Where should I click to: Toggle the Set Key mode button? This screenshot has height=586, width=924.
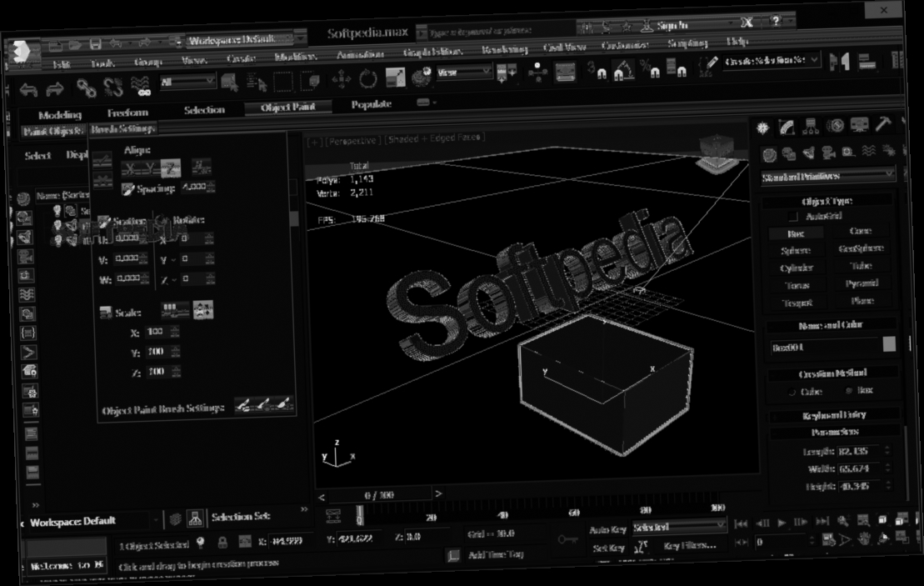(608, 548)
